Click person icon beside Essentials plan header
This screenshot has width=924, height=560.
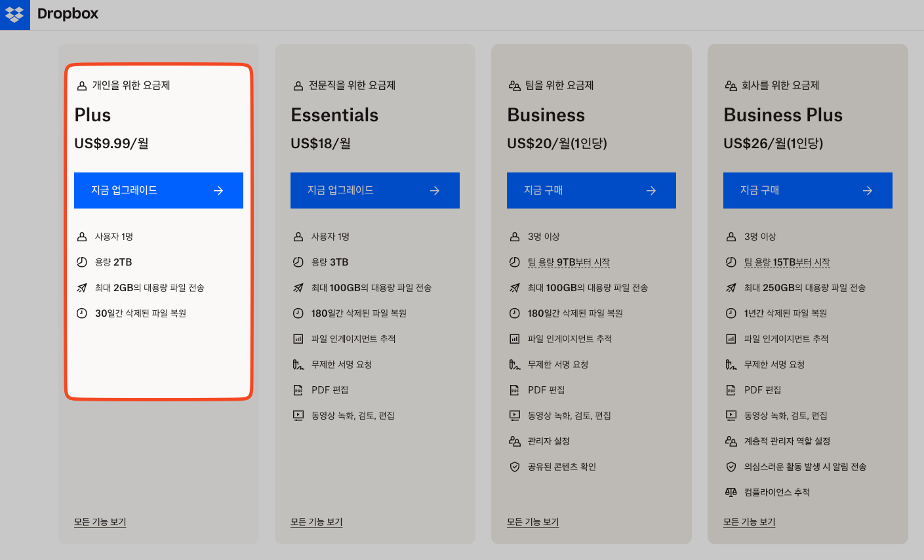(x=298, y=86)
